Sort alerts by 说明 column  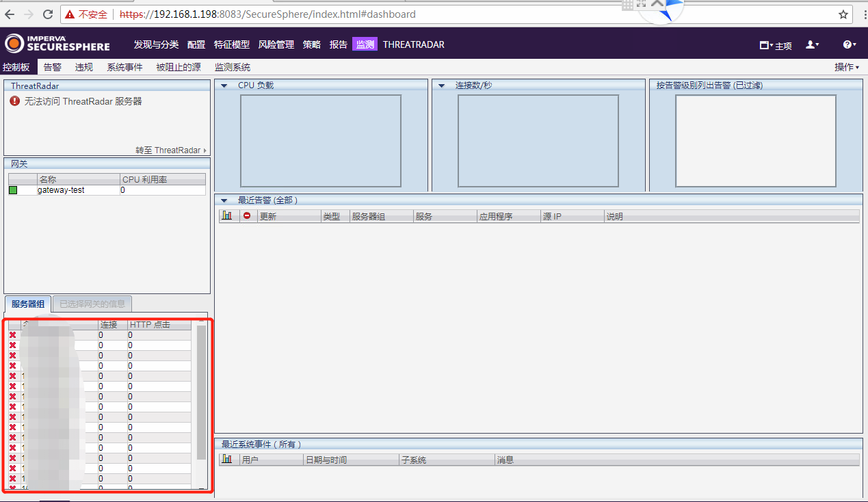click(x=732, y=216)
